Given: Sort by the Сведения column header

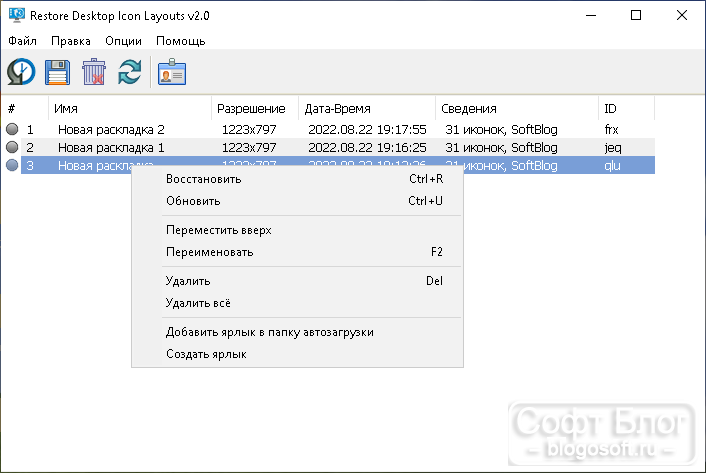Looking at the screenshot, I should click(517, 108).
